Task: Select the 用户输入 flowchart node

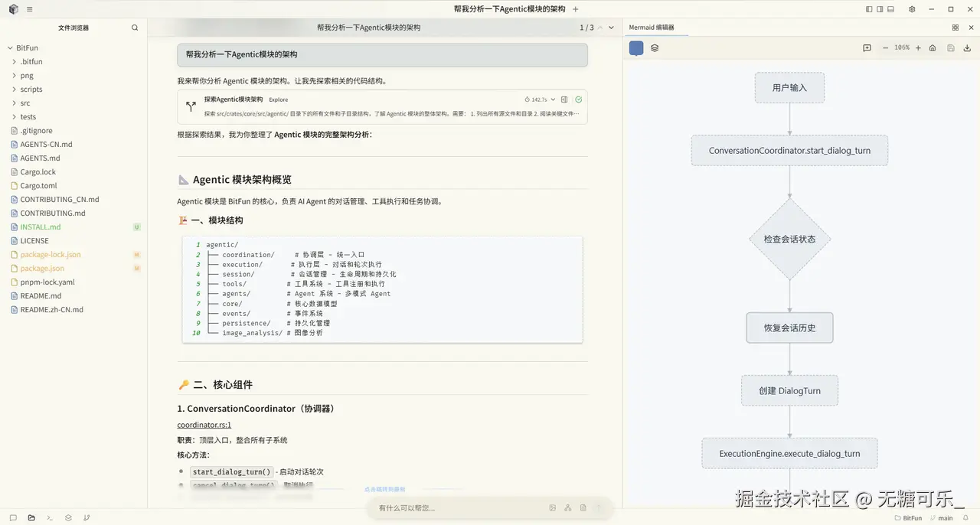Action: coord(789,88)
